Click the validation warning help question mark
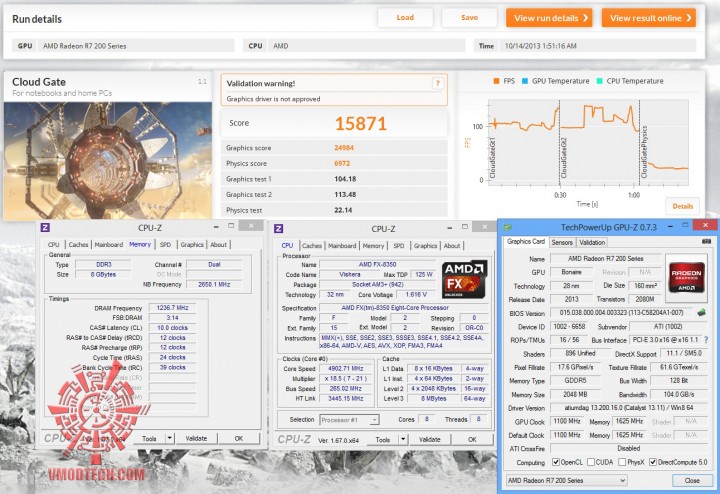This screenshot has width=720, height=494. point(438,83)
